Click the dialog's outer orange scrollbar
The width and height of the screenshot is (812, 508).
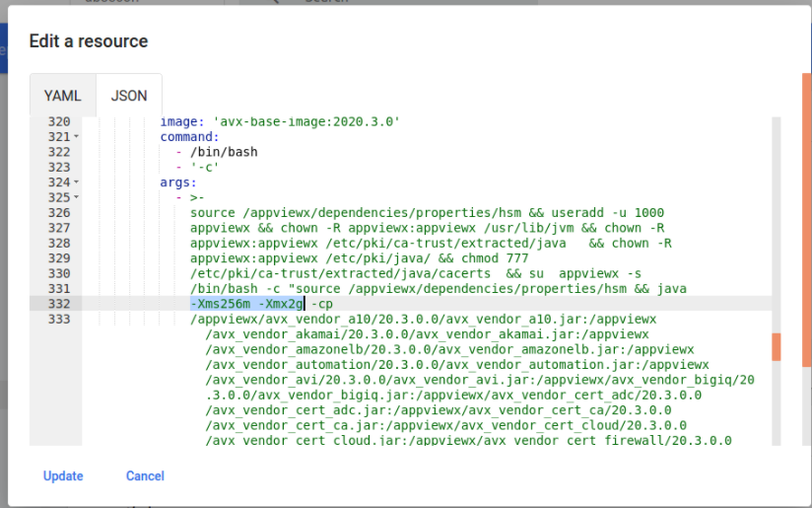807,220
